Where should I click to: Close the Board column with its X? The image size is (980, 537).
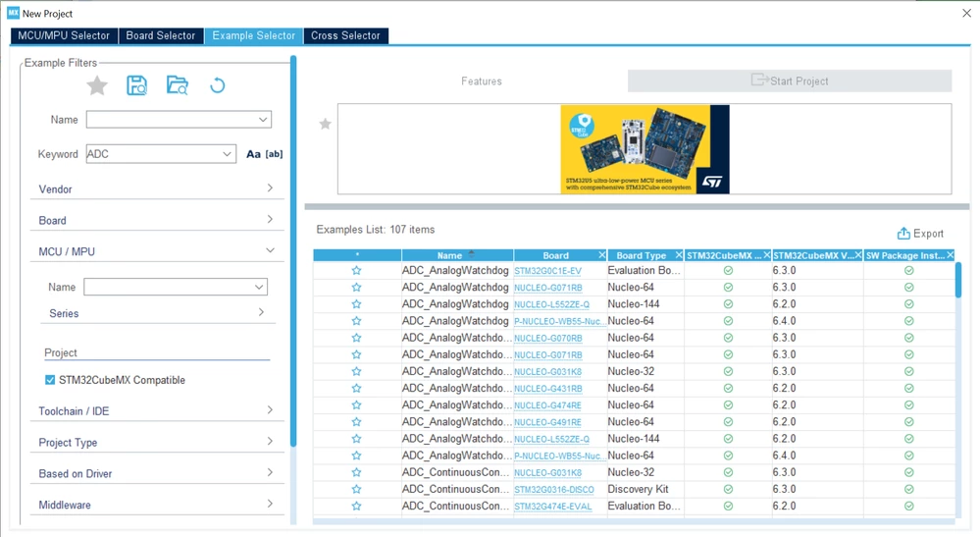click(x=602, y=255)
